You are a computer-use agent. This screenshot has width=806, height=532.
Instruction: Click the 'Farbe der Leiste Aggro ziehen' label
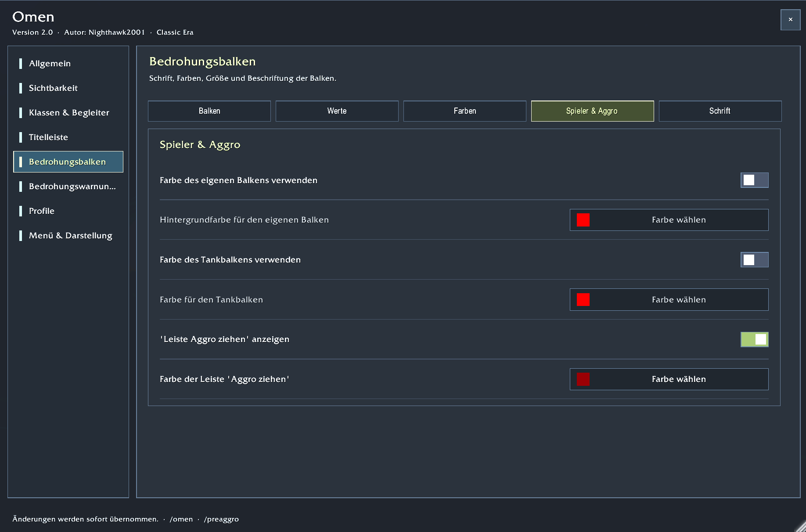click(224, 379)
